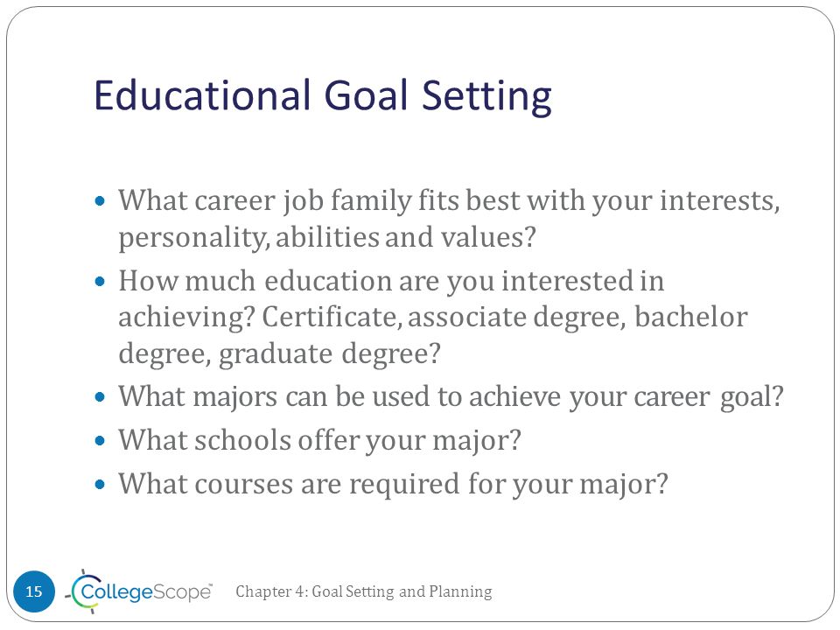The width and height of the screenshot is (840, 630).
Task: Click the bullet before 'What schools offer'
Action: [x=100, y=441]
